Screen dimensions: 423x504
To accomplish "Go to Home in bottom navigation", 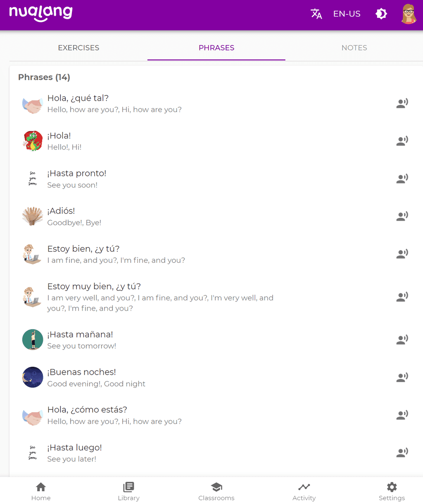I will [x=41, y=491].
